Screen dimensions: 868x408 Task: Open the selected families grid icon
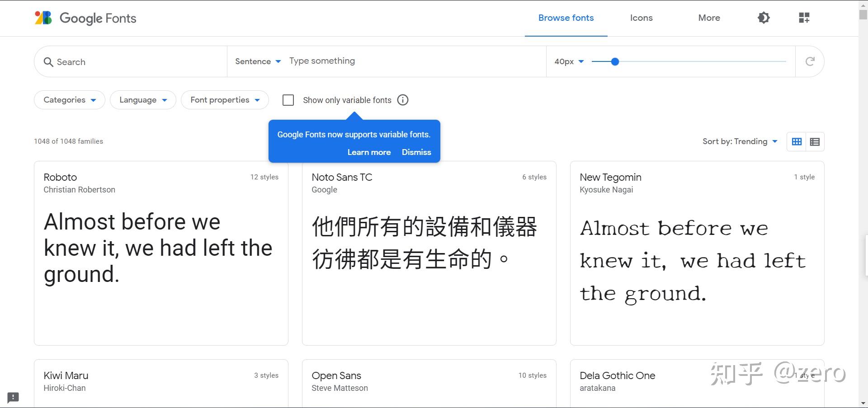(x=804, y=18)
